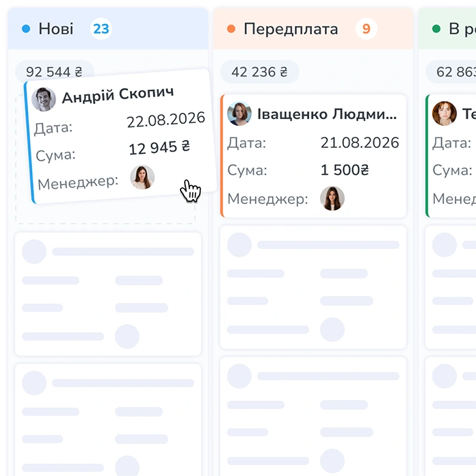Click the 23 count badge in Нові

pos(101,29)
